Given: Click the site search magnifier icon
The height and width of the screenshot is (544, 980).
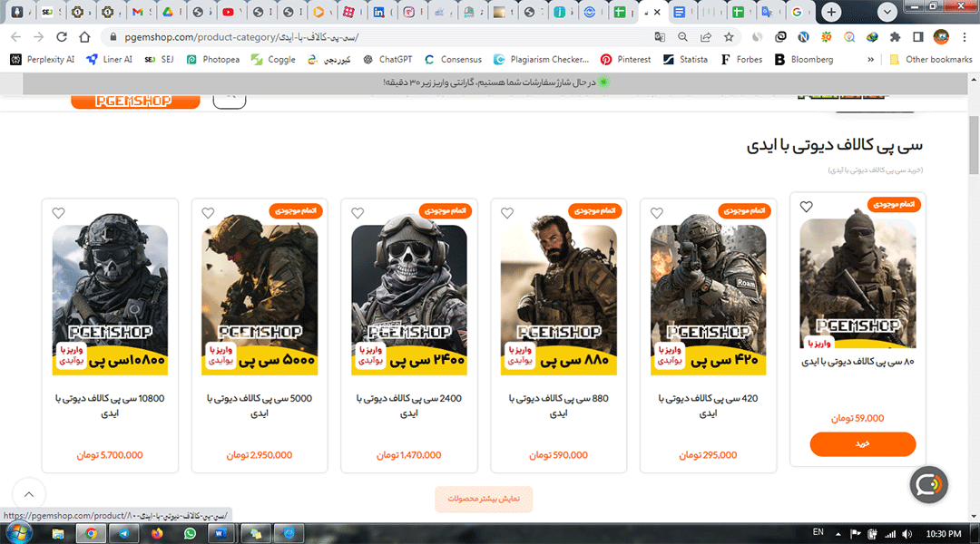Looking at the screenshot, I should tap(230, 100).
